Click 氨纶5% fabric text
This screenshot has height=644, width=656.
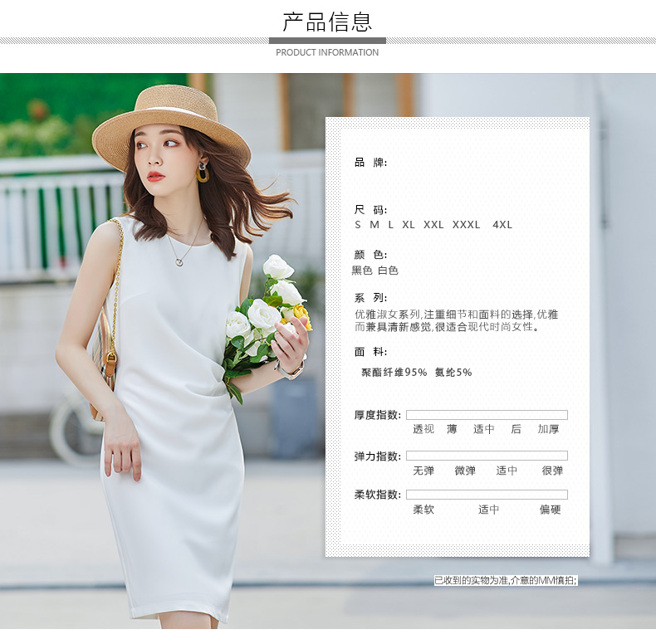[453, 372]
